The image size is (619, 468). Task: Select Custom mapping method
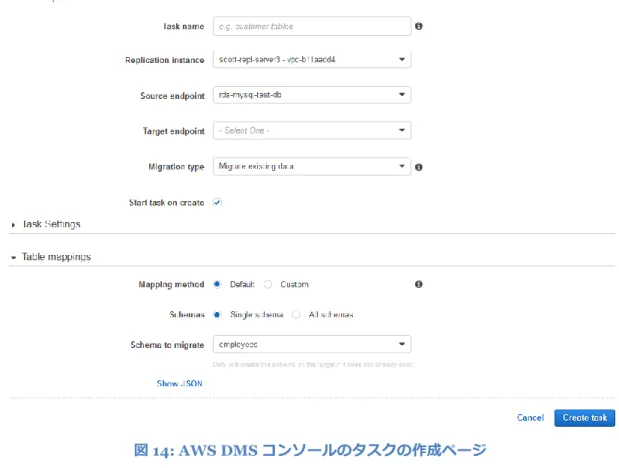point(268,284)
